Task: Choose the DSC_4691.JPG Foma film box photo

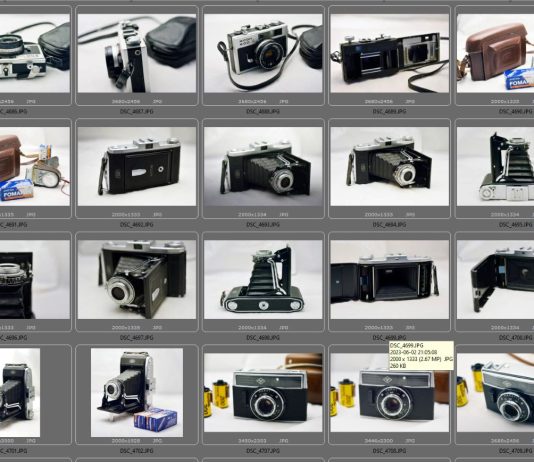Action: 35,166
